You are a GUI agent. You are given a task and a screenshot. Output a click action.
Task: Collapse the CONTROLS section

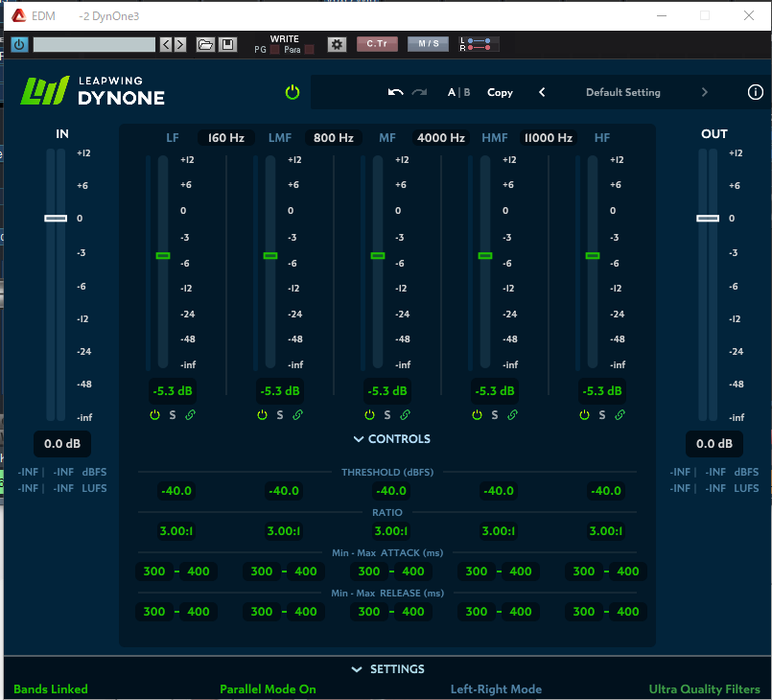(392, 438)
